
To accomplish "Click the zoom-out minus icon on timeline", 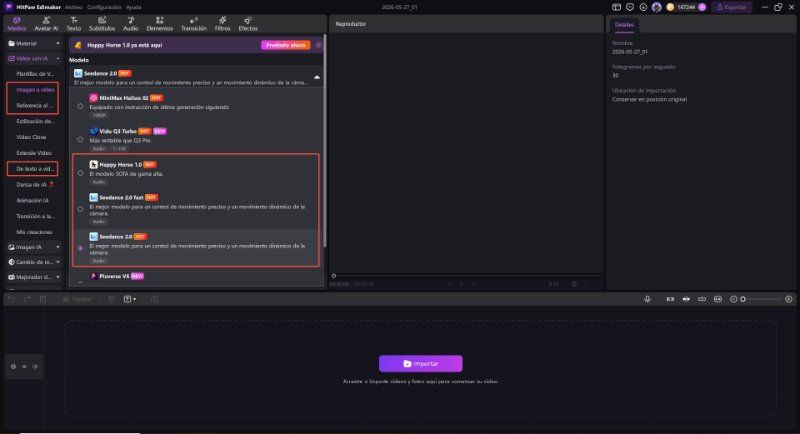I will click(x=733, y=299).
